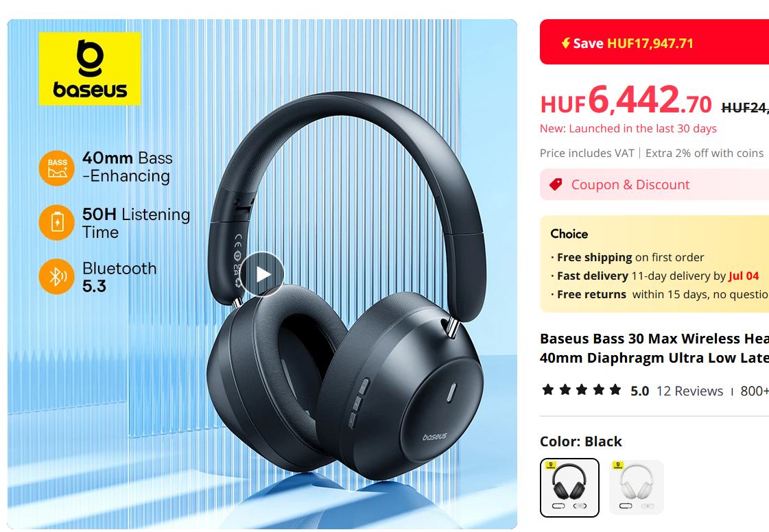The height and width of the screenshot is (532, 769).
Task: Play the product video
Action: coord(262,275)
